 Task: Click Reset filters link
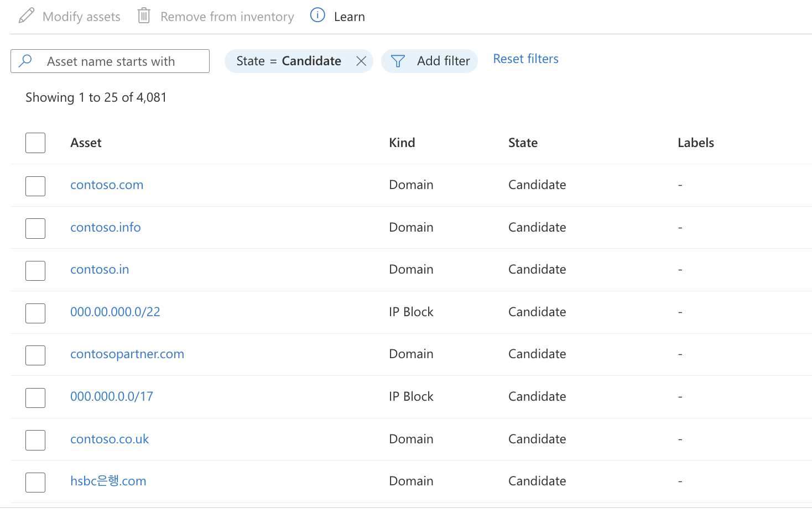coord(525,59)
